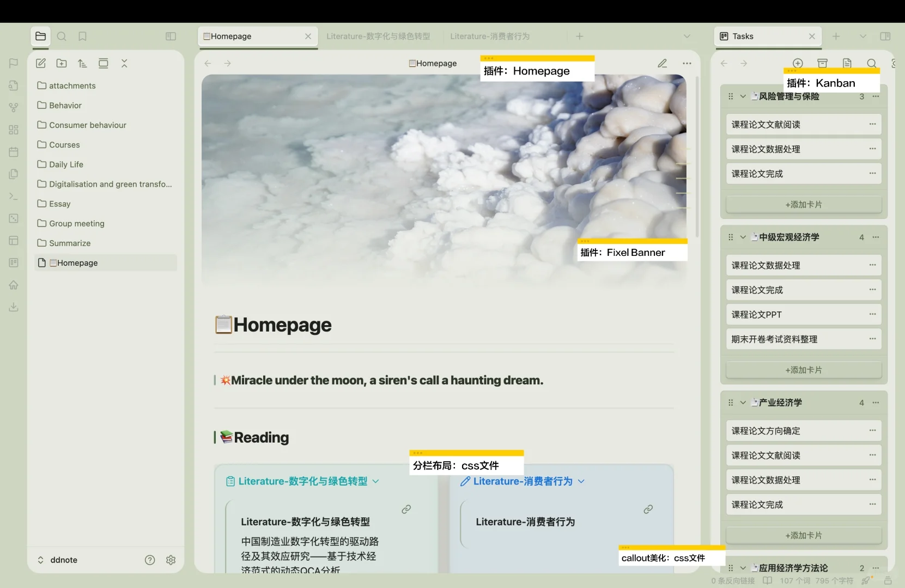Show backlinks count in status bar
905x588 pixels.
point(733,581)
